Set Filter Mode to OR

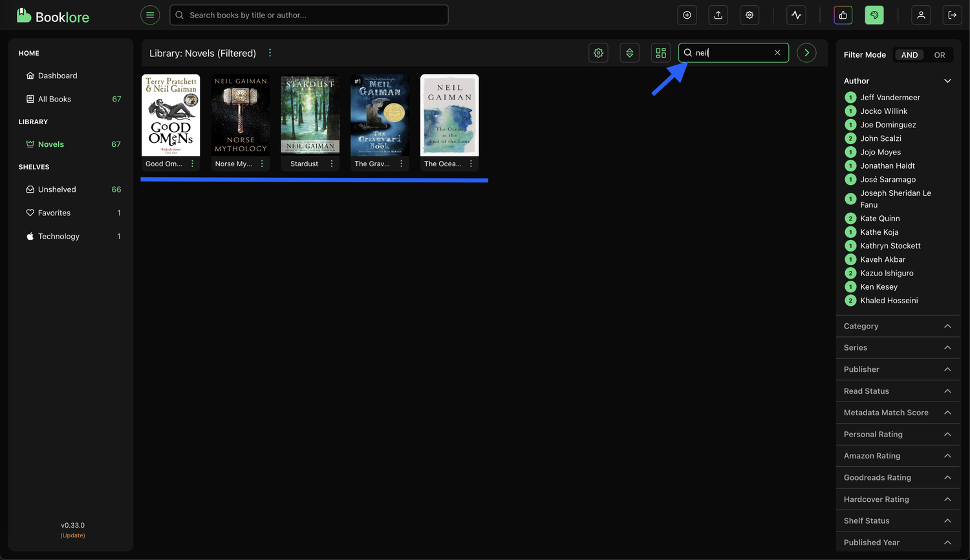pyautogui.click(x=940, y=54)
